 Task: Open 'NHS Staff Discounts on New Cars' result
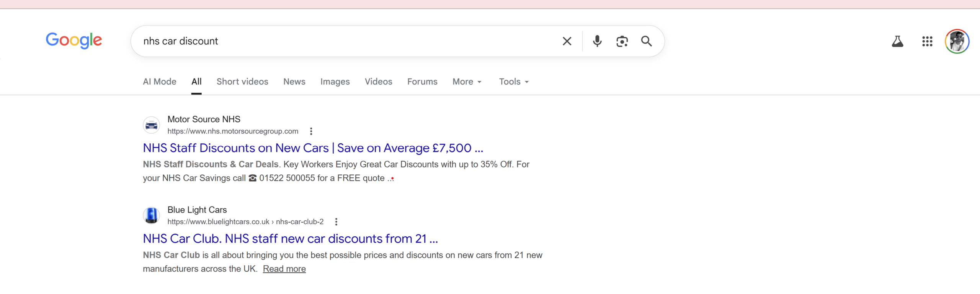(x=313, y=148)
